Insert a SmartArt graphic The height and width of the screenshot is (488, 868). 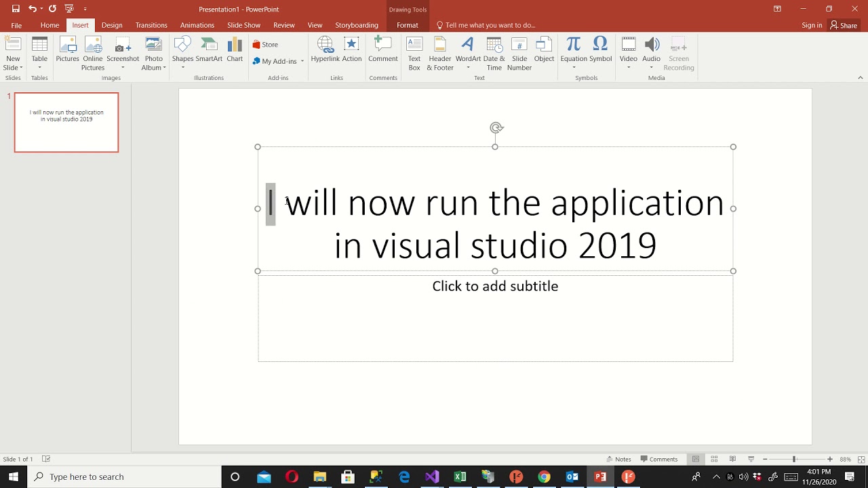(x=209, y=50)
